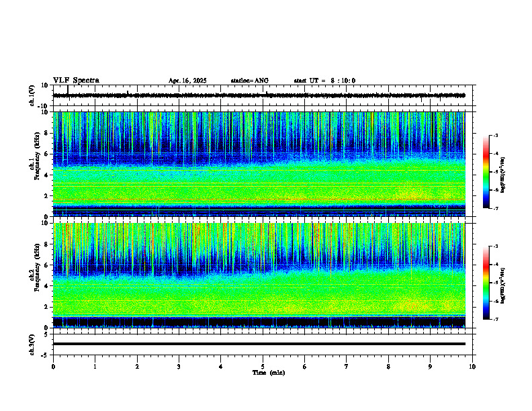532x411 pixels.
Task: Click the "start UT = 8 : 10: 0" label
Action: pyautogui.click(x=324, y=81)
